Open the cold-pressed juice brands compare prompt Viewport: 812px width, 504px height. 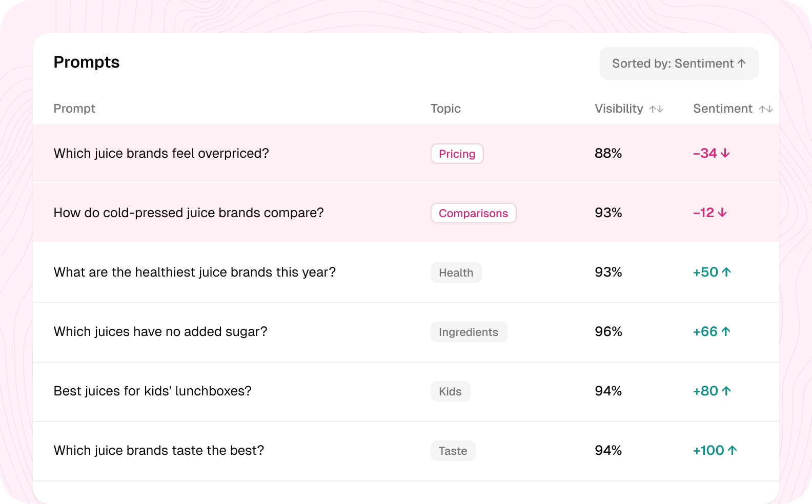(x=406, y=213)
